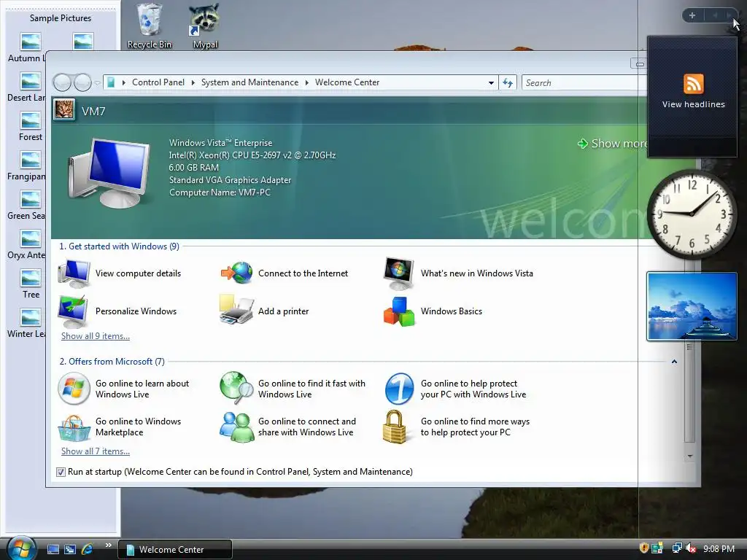This screenshot has width=747, height=560.
Task: Click the Sidebar add gadget plus button
Action: (x=692, y=16)
